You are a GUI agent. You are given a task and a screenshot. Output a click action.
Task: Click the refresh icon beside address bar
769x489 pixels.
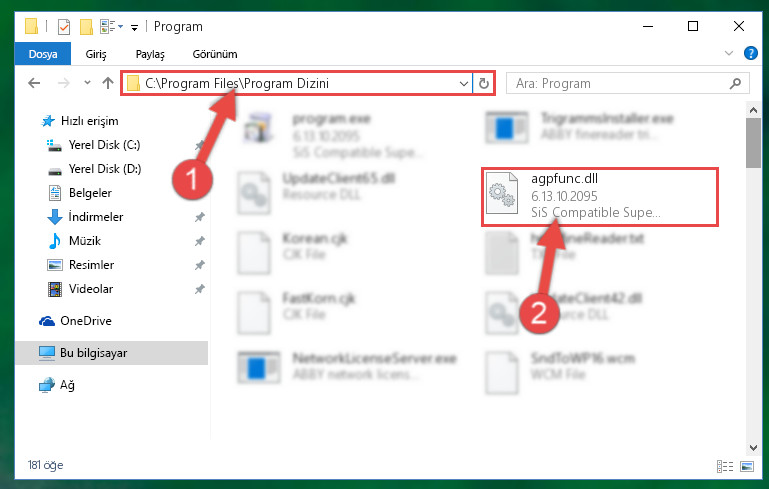point(484,83)
